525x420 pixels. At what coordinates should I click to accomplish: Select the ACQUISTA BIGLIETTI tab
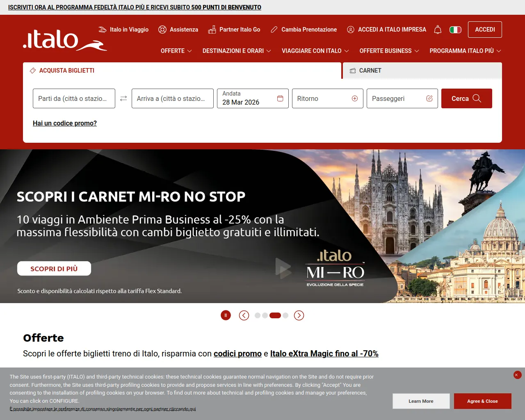pyautogui.click(x=182, y=71)
